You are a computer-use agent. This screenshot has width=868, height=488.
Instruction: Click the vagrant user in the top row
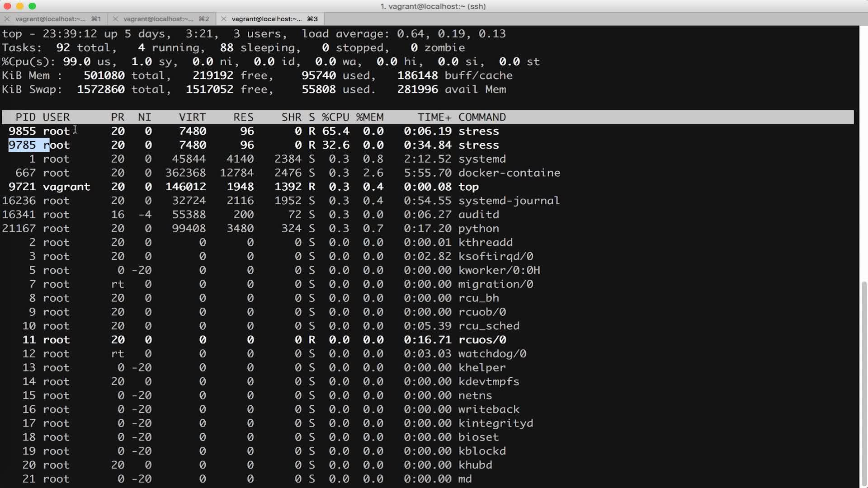(66, 187)
